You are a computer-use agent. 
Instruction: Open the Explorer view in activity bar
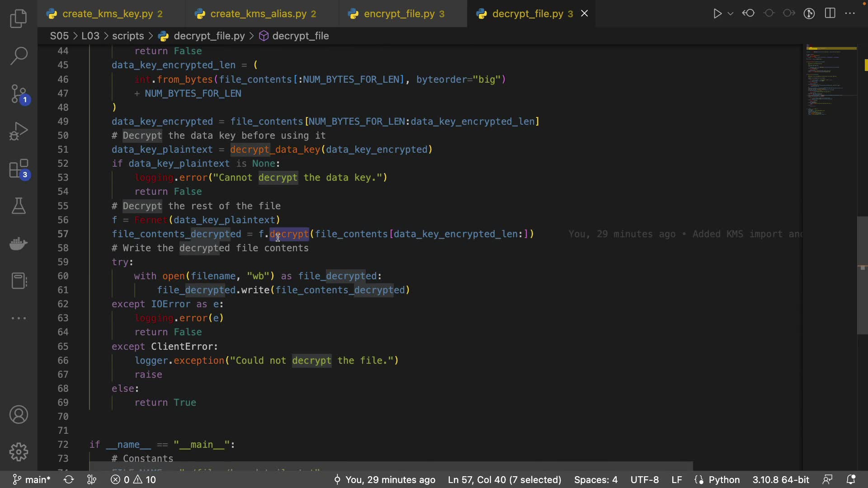point(19,19)
